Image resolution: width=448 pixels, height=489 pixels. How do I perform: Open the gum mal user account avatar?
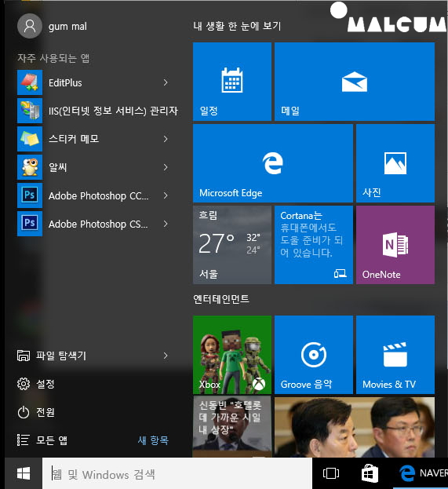pyautogui.click(x=30, y=26)
